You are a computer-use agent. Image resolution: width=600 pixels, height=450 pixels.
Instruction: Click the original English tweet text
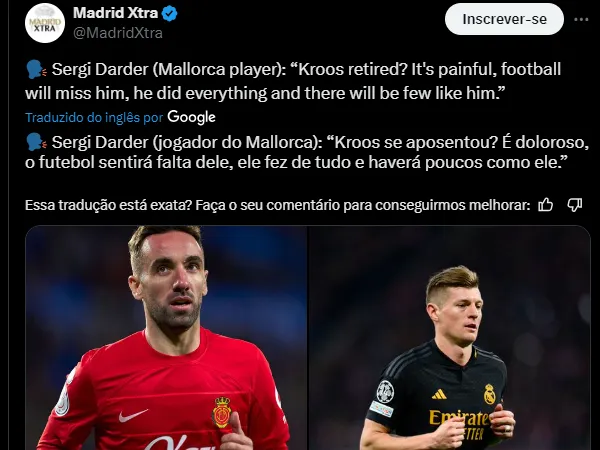293,81
